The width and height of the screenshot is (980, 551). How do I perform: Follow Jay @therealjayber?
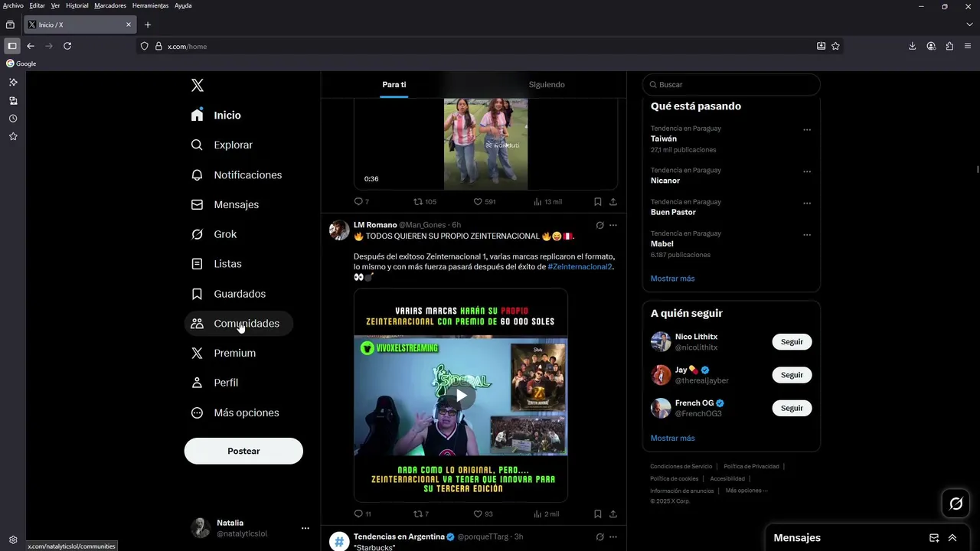[x=792, y=375]
